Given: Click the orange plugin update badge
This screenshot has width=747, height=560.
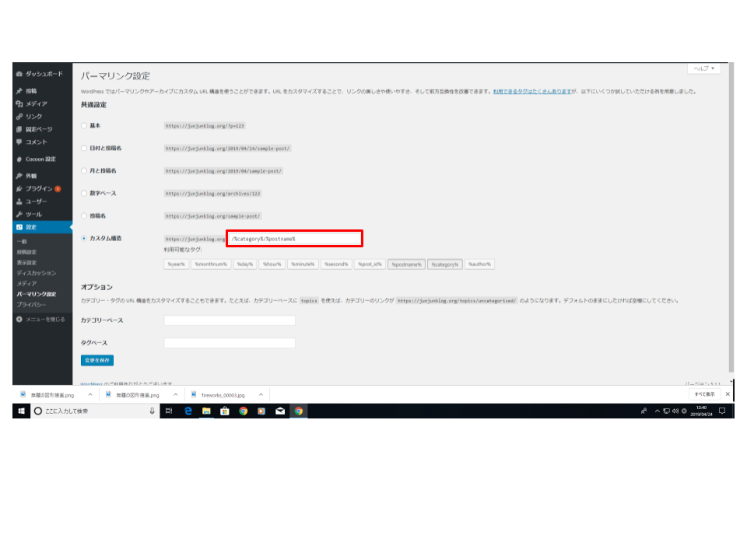Looking at the screenshot, I should point(58,189).
